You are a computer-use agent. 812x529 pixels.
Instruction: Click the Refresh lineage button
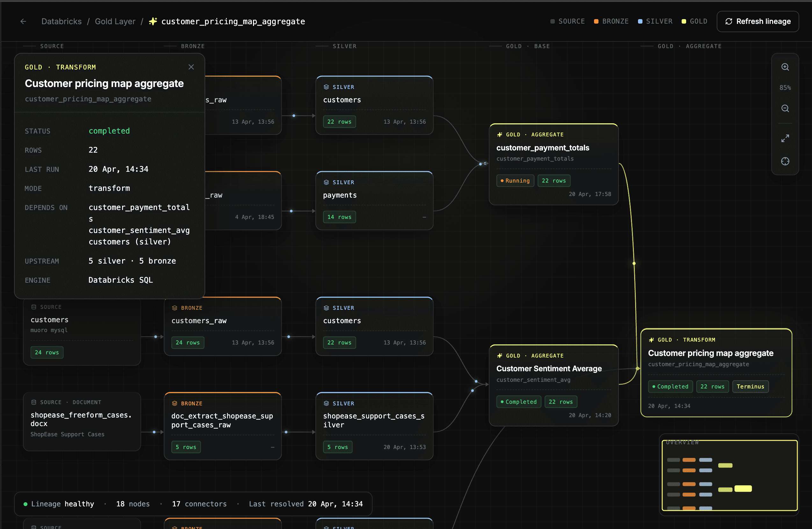tap(758, 21)
